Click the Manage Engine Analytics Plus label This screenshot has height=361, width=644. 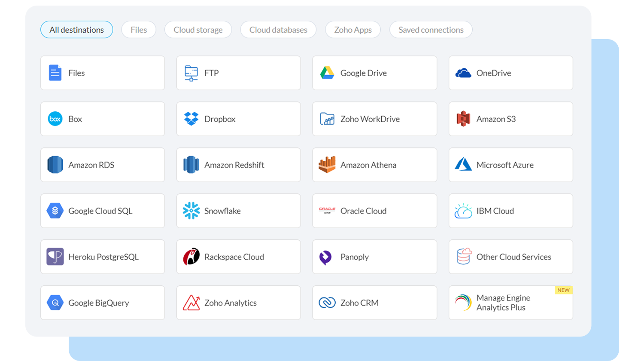pyautogui.click(x=503, y=303)
